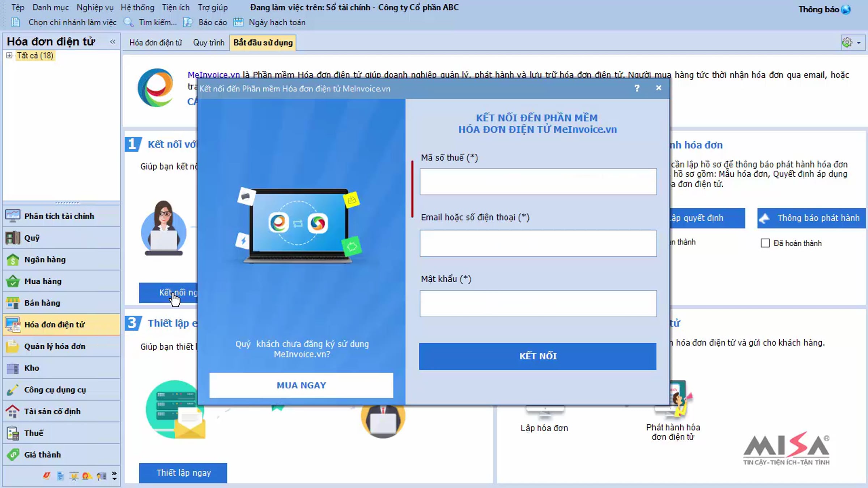The image size is (868, 488).
Task: Open the Nghiệp vụ menu
Action: click(x=95, y=7)
